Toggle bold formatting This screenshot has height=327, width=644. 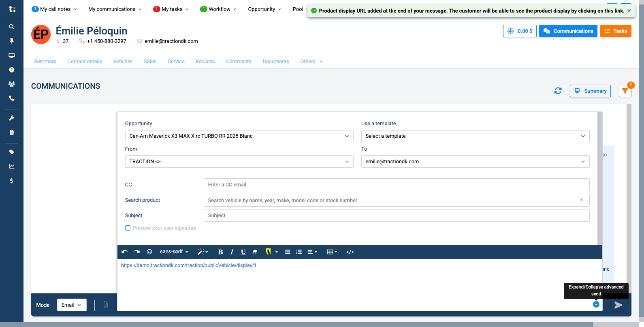coord(220,252)
